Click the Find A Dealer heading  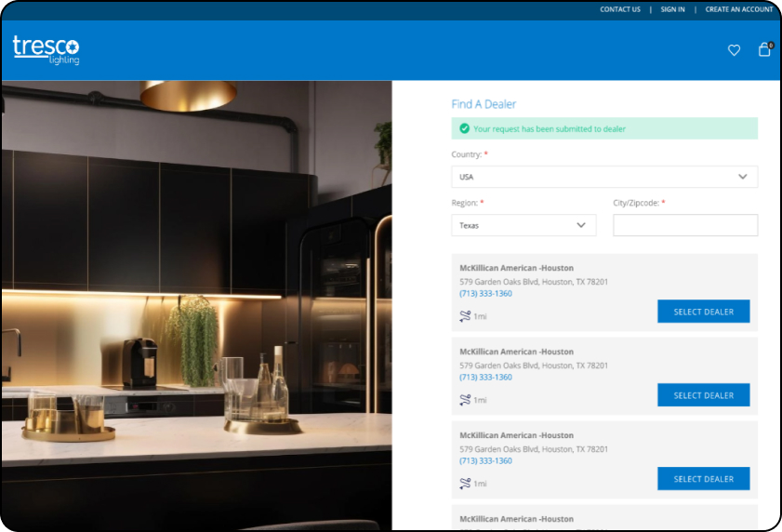tap(484, 104)
